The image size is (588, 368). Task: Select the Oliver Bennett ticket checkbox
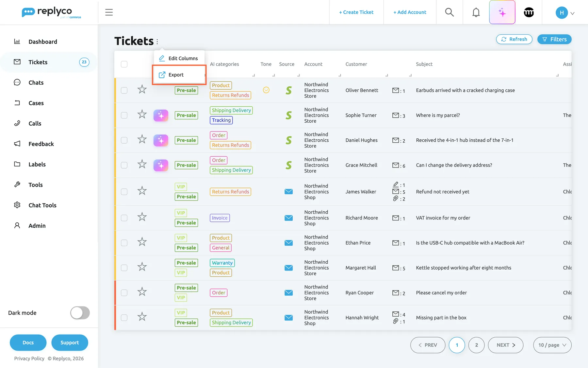tap(124, 90)
